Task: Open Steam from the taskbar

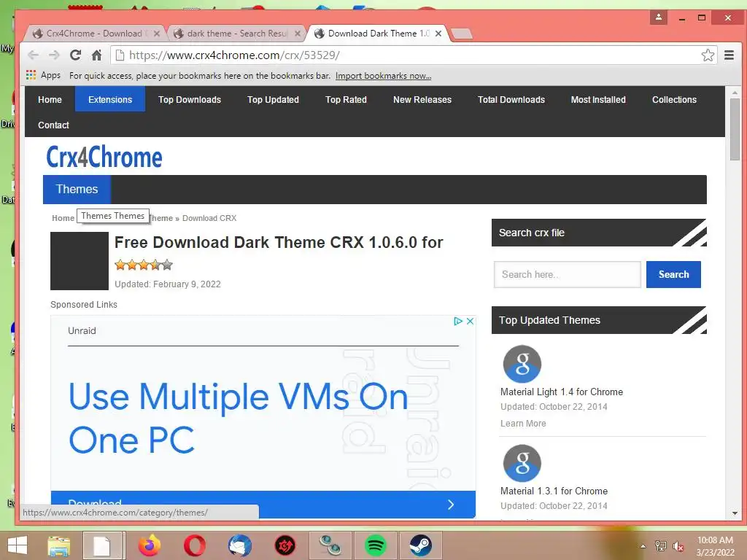Action: [421, 545]
